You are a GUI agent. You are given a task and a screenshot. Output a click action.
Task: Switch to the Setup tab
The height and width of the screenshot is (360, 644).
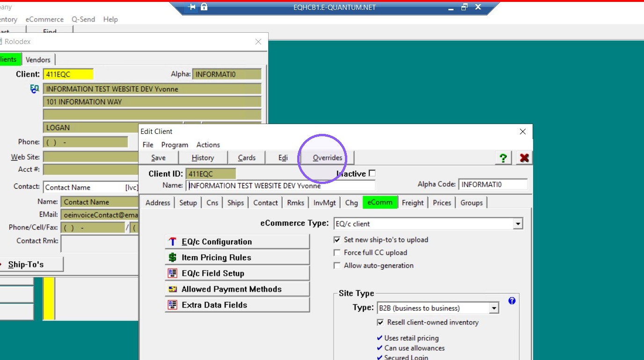click(188, 203)
